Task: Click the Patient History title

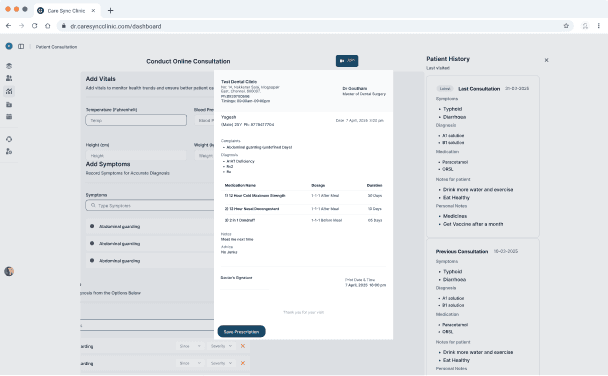Action: pyautogui.click(x=448, y=59)
